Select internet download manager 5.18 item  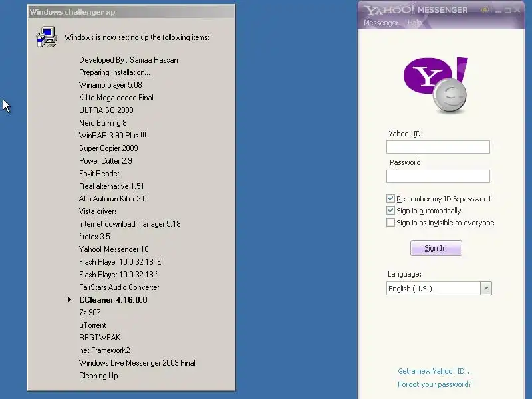(130, 224)
